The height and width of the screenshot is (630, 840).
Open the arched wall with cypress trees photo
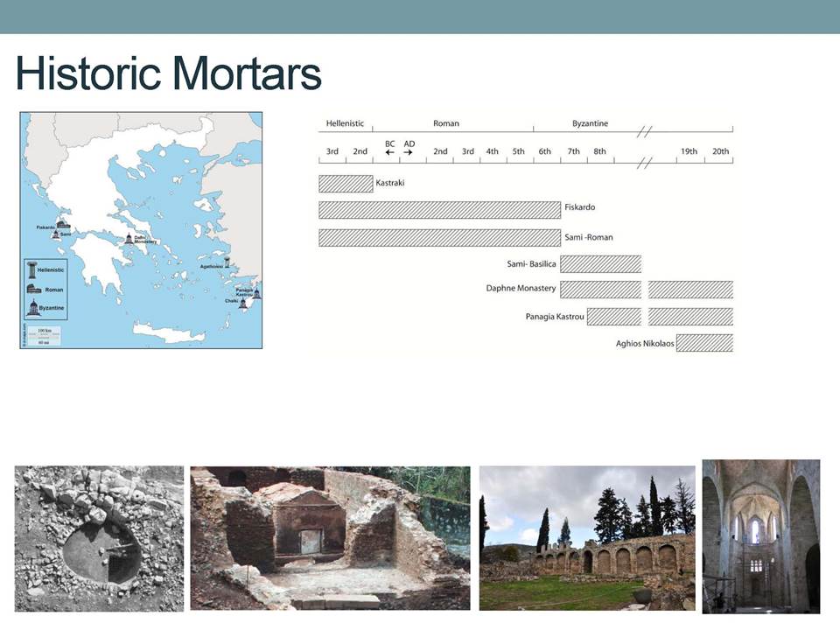click(x=587, y=538)
